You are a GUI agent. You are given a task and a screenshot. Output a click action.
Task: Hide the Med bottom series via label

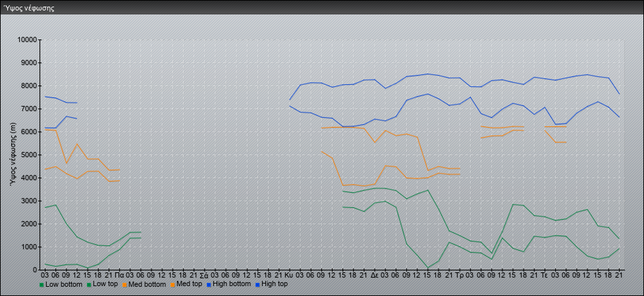pyautogui.click(x=149, y=285)
